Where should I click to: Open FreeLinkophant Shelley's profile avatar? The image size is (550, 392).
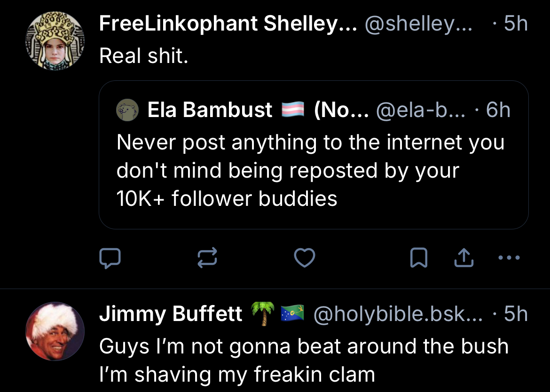55,41
